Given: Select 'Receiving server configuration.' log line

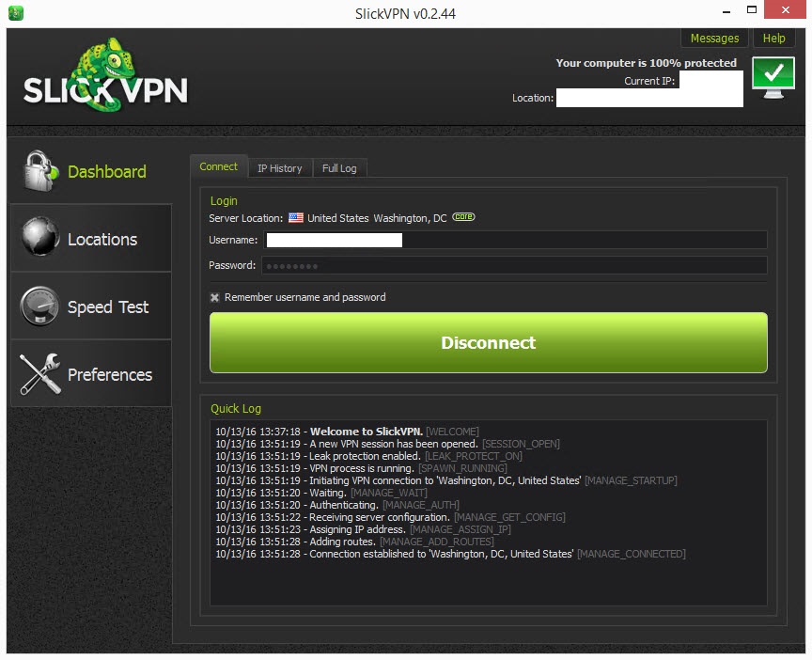Looking at the screenshot, I should coord(390,517).
